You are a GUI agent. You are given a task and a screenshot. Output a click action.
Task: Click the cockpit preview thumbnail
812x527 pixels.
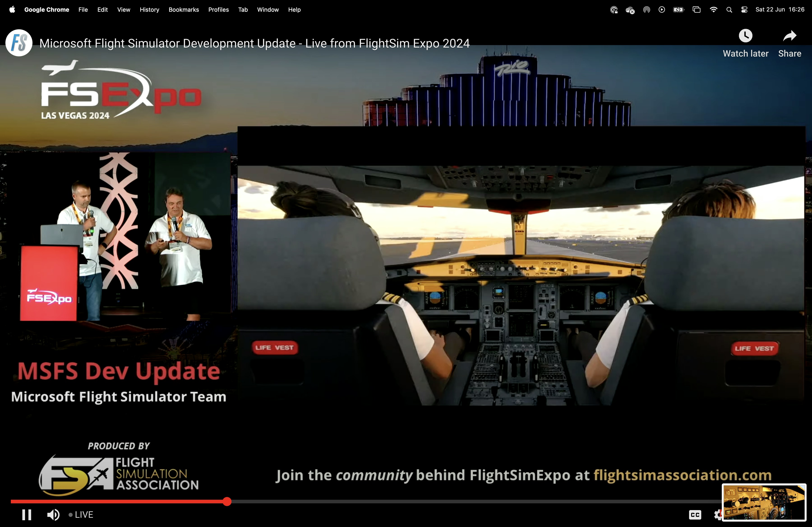[x=764, y=502]
